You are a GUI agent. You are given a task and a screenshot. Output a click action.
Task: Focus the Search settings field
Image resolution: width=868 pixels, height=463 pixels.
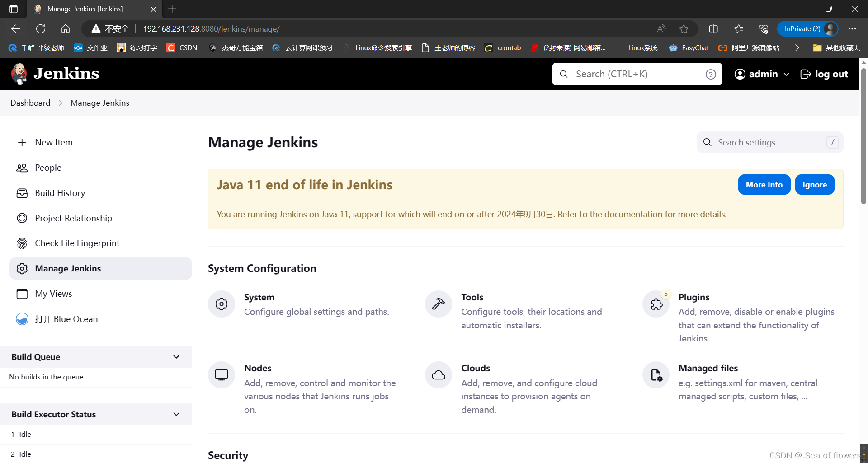pos(770,142)
